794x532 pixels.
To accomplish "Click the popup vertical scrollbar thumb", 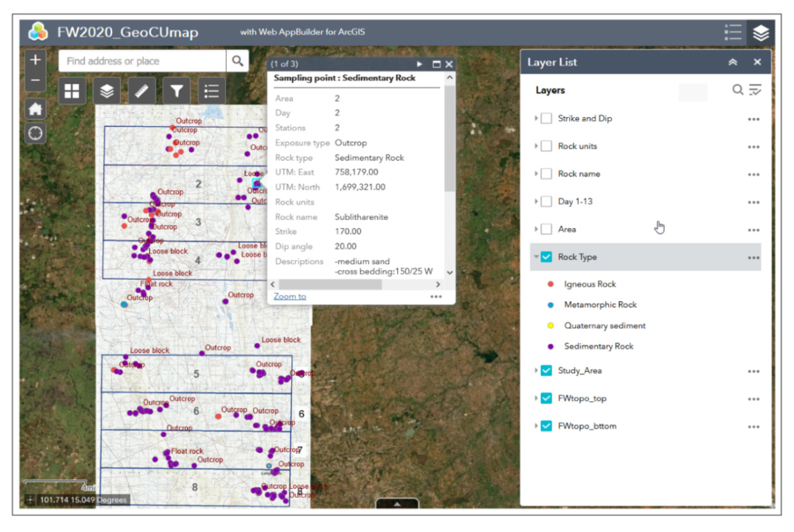I will click(450, 138).
